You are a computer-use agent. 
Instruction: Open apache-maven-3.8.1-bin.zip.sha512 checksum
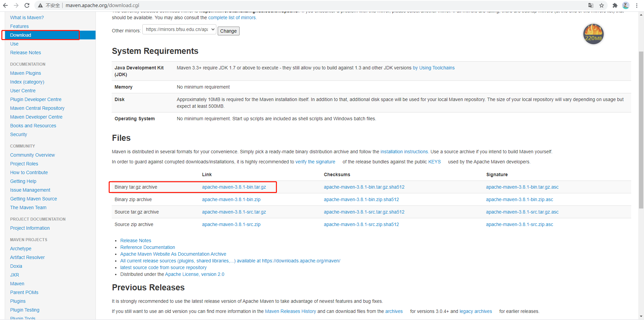(361, 199)
